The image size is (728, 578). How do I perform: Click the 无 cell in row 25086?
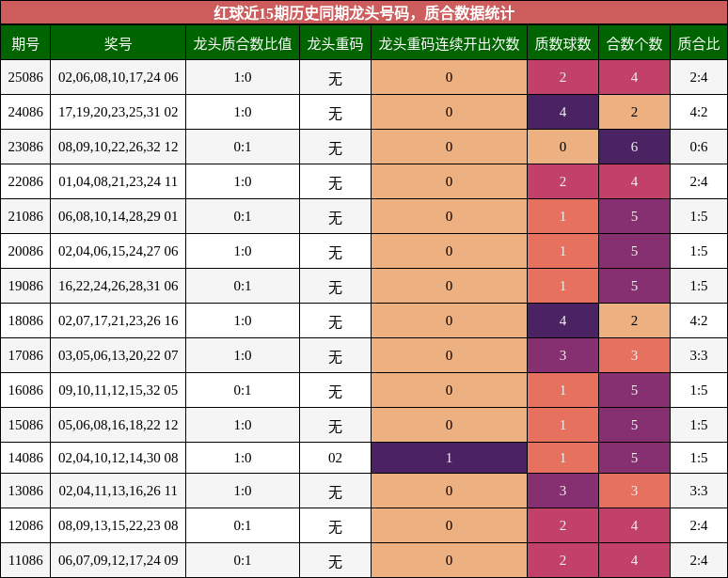coord(335,77)
